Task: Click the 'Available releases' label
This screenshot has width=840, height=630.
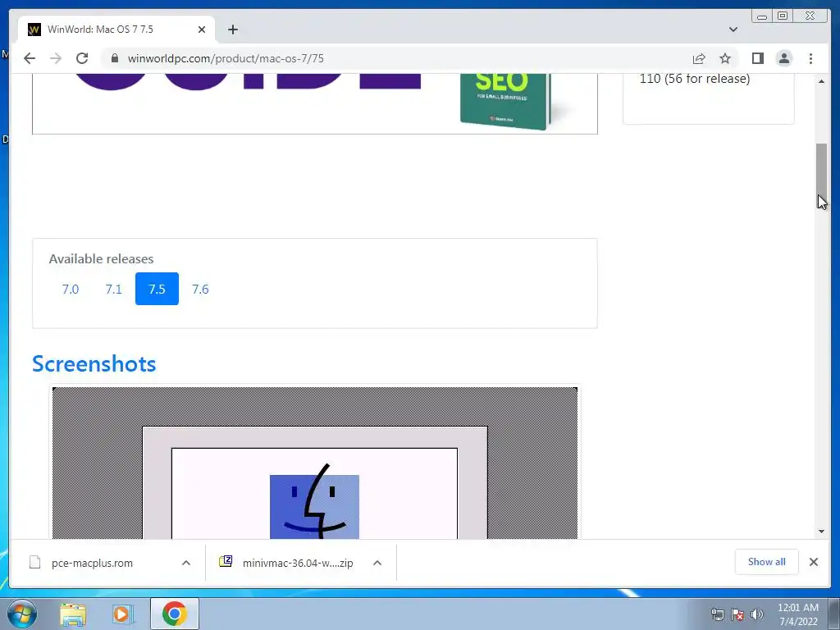Action: click(x=101, y=258)
